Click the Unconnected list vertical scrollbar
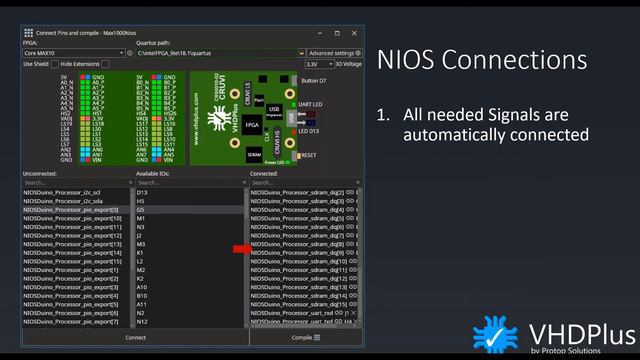 [133, 257]
